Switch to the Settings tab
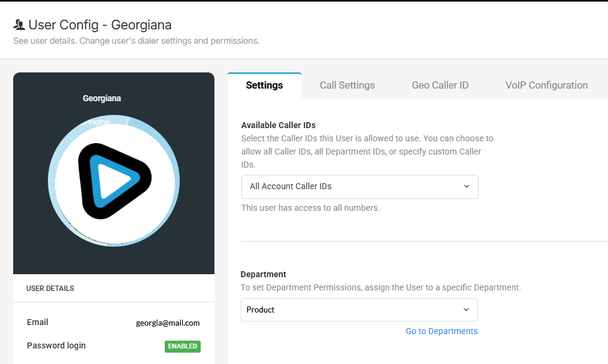The image size is (608, 364). (x=264, y=85)
